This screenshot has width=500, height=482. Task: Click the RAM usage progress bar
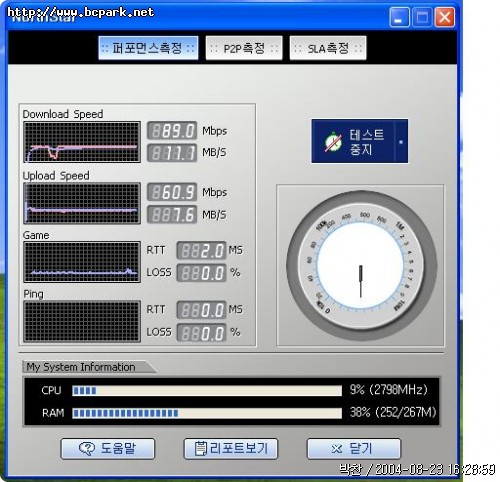click(207, 413)
